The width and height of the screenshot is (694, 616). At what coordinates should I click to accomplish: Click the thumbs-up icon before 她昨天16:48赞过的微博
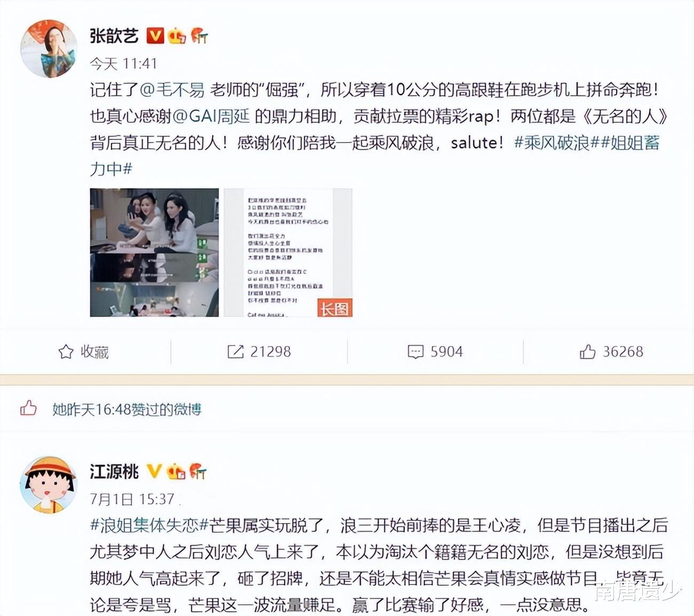pos(28,408)
